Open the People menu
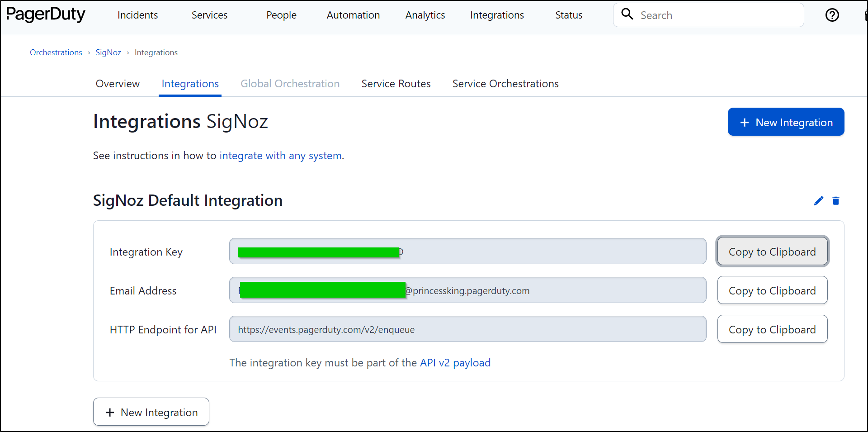The image size is (868, 432). 281,15
